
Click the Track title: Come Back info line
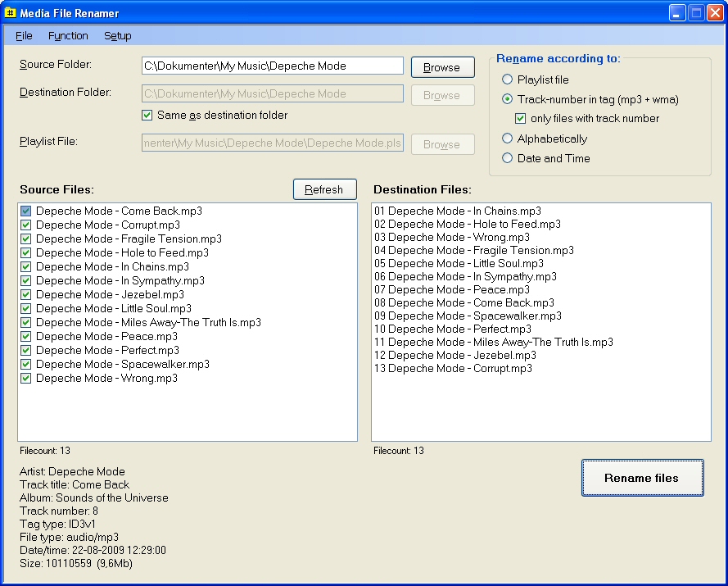pyautogui.click(x=75, y=484)
